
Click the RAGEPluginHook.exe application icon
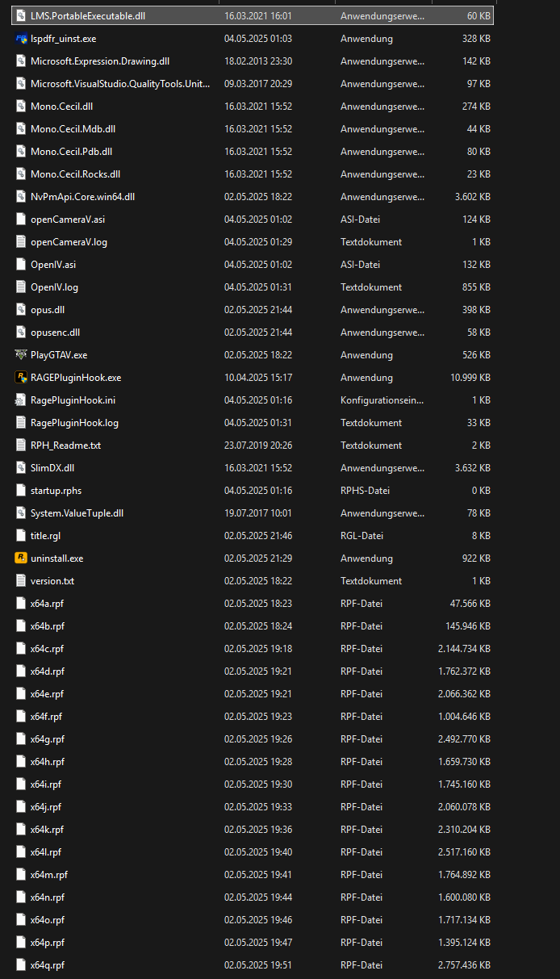point(21,378)
